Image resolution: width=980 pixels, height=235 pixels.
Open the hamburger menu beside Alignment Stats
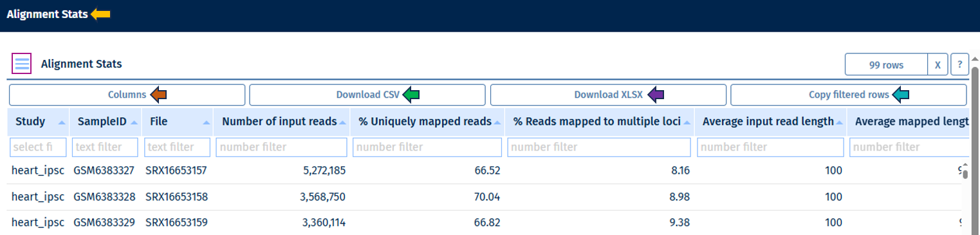click(22, 64)
